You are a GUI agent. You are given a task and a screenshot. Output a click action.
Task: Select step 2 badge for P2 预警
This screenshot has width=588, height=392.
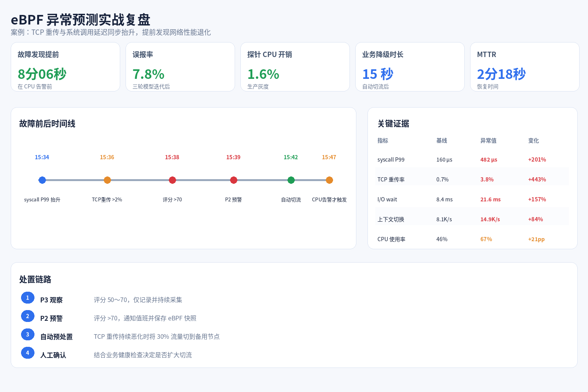click(28, 316)
